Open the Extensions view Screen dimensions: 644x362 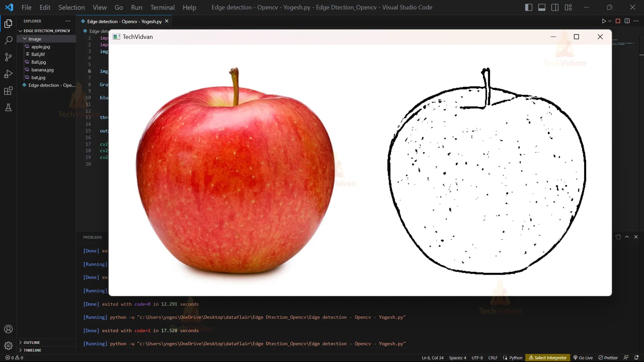(x=8, y=90)
